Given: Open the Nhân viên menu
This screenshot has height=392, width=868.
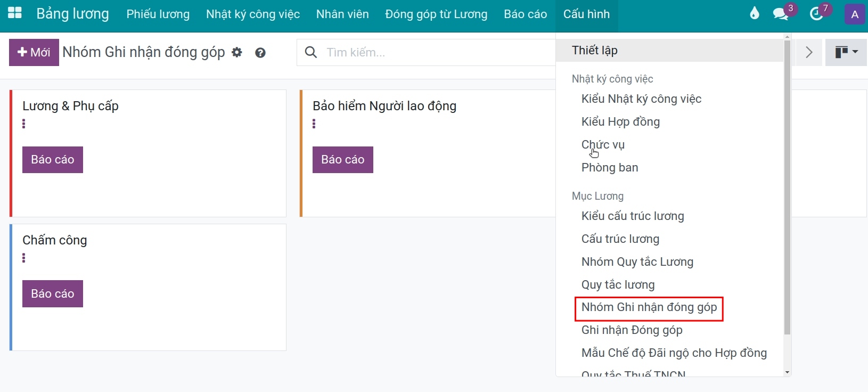Looking at the screenshot, I should coord(342,14).
